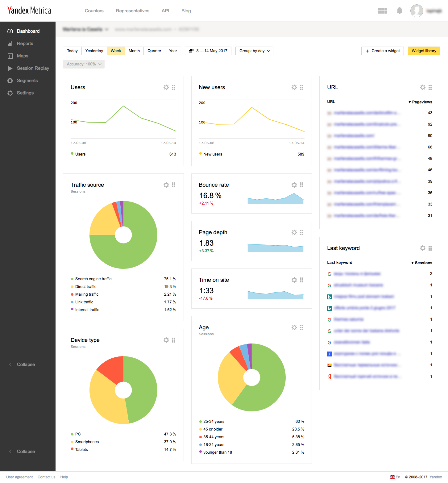Click the Yandex Metrica logo
The width and height of the screenshot is (448, 483).
coord(29,10)
